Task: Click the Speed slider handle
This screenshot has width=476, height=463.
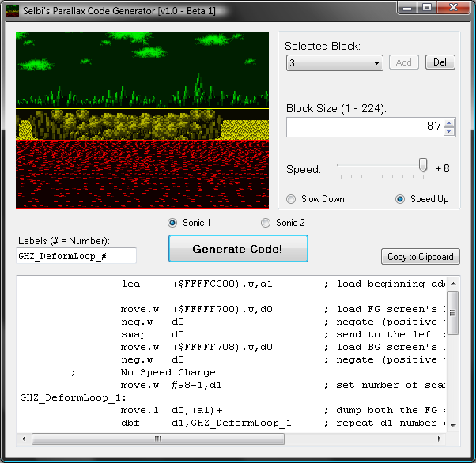Action: point(422,165)
